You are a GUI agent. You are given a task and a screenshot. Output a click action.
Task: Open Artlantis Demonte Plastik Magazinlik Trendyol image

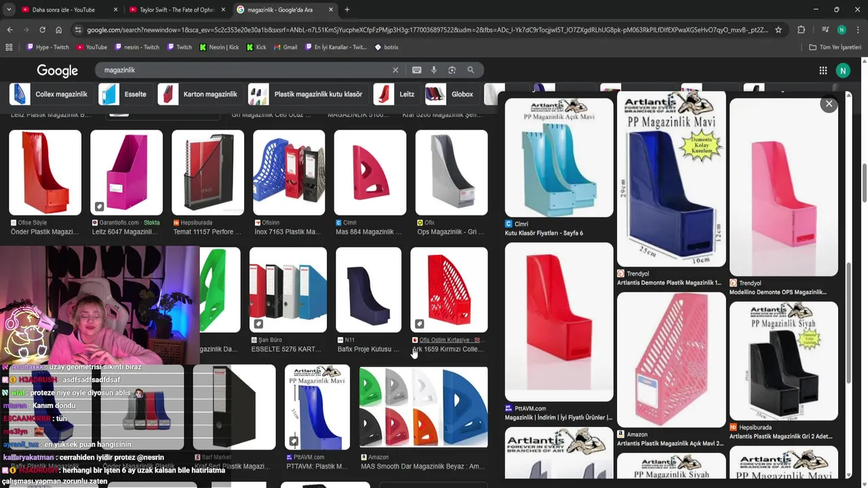671,178
